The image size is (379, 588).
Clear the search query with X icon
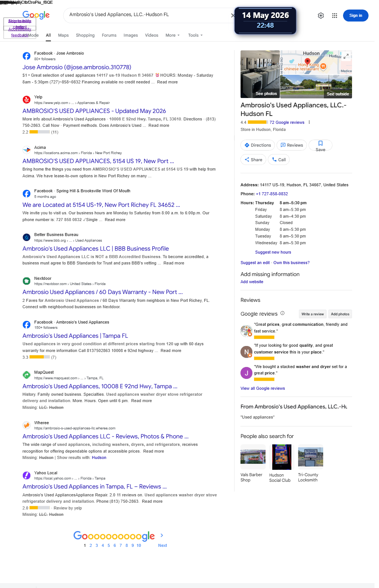tap(233, 15)
